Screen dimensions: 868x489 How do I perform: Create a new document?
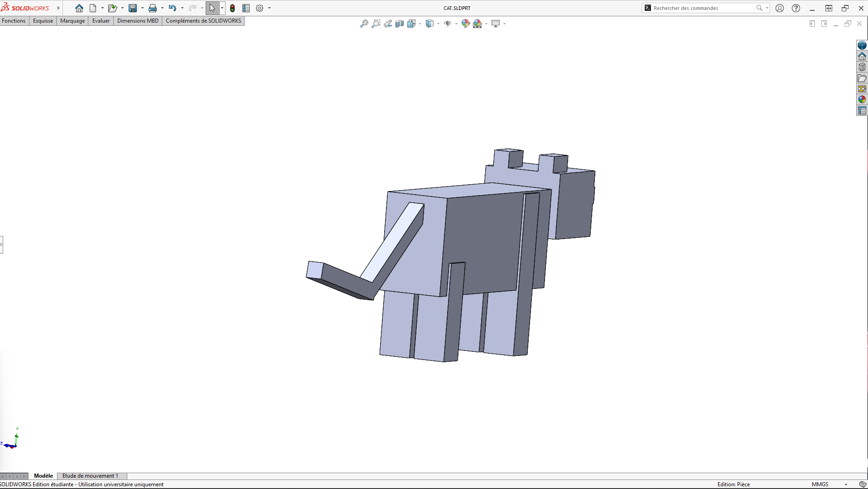(x=93, y=8)
